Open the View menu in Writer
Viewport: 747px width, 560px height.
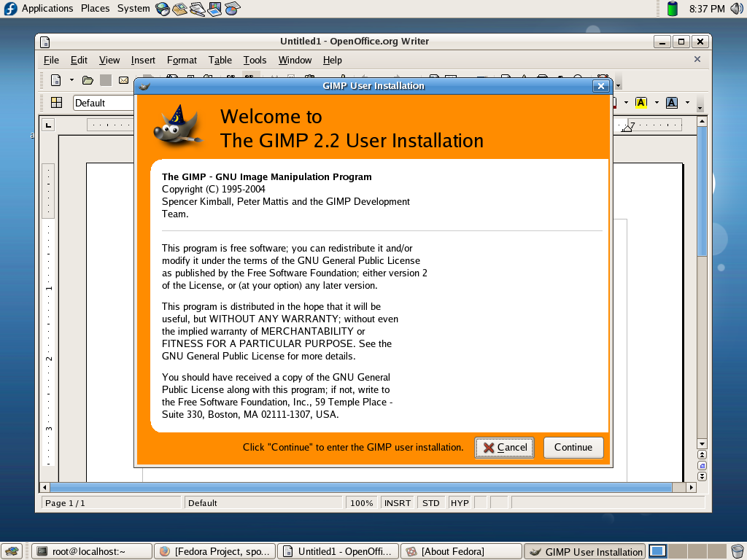[109, 60]
